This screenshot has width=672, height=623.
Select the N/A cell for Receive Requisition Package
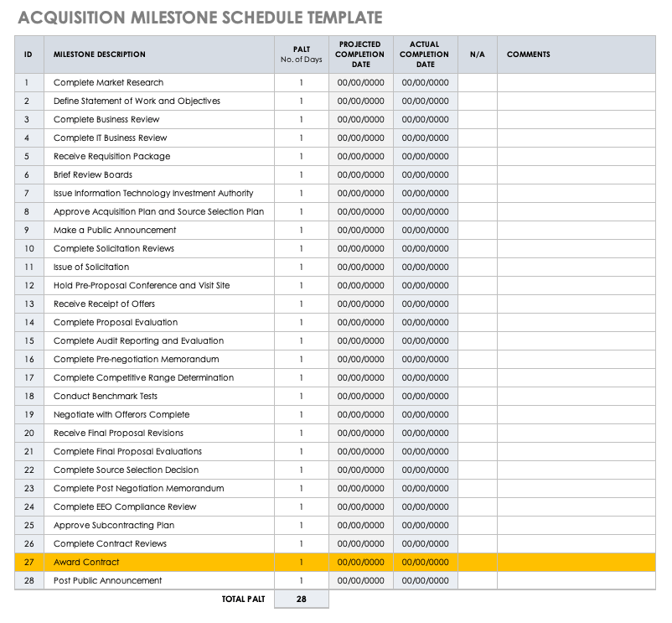click(477, 157)
